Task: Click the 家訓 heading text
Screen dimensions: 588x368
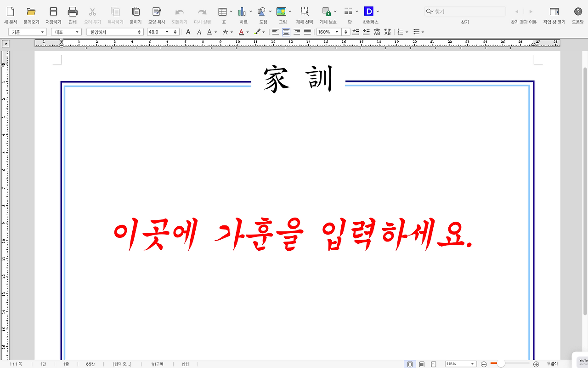Action: coord(298,80)
